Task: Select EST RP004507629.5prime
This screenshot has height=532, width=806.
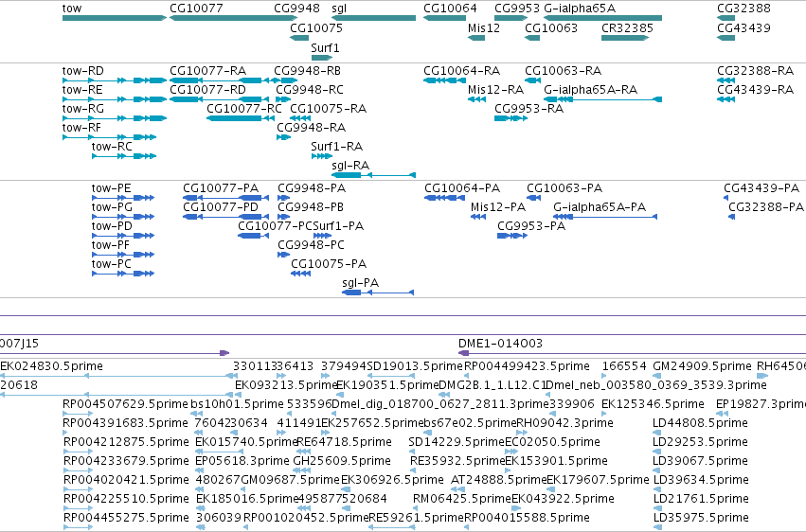Action: click(x=78, y=414)
